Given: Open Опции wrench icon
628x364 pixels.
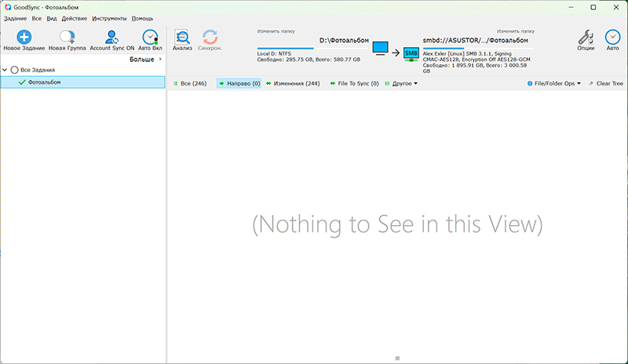Looking at the screenshot, I should (x=585, y=37).
